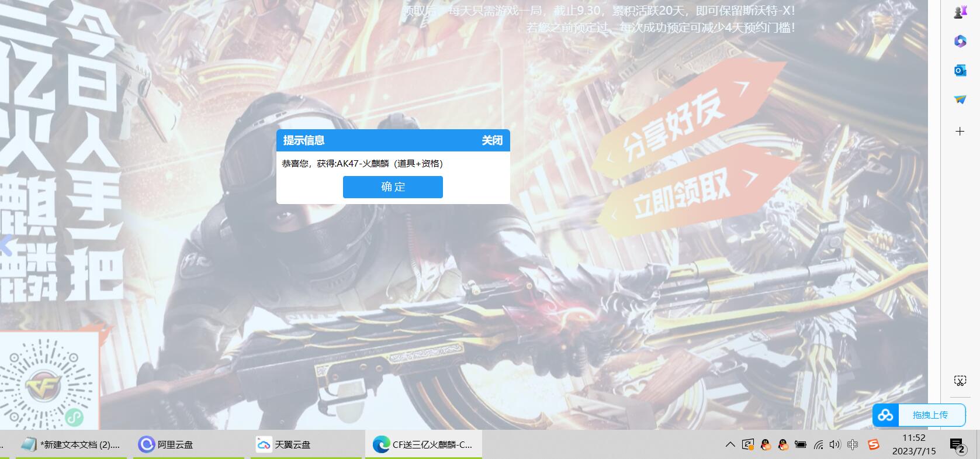This screenshot has height=459, width=980.
Task: Open Microsoft 365 from Edge sidebar
Action: click(960, 41)
